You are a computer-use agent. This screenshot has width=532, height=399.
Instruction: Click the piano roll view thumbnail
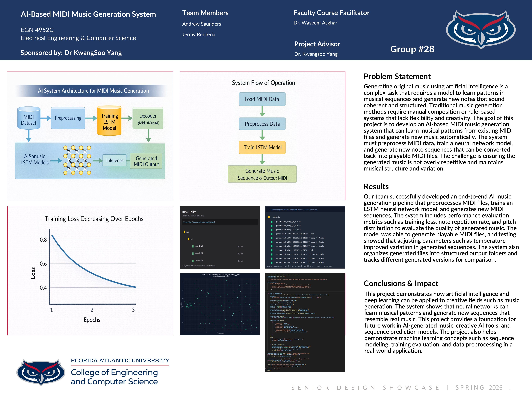(219, 304)
